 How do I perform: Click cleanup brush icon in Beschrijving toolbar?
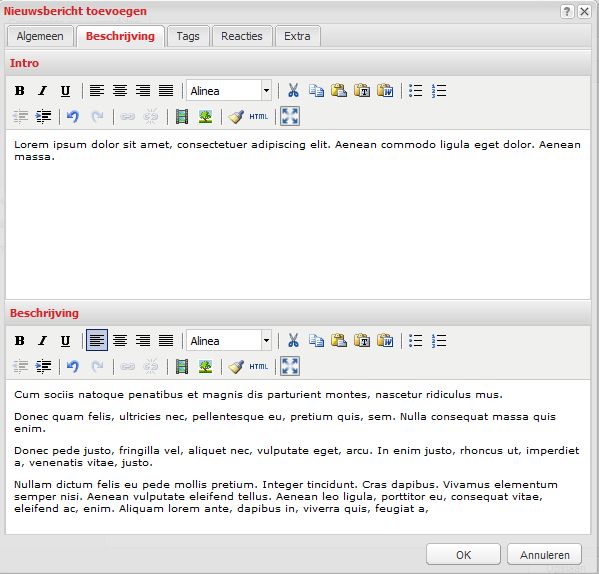pos(236,367)
